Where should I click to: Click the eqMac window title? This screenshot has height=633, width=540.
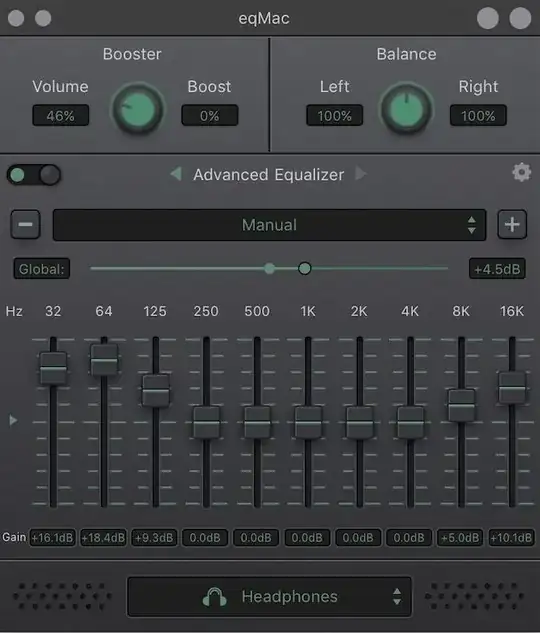coord(264,18)
